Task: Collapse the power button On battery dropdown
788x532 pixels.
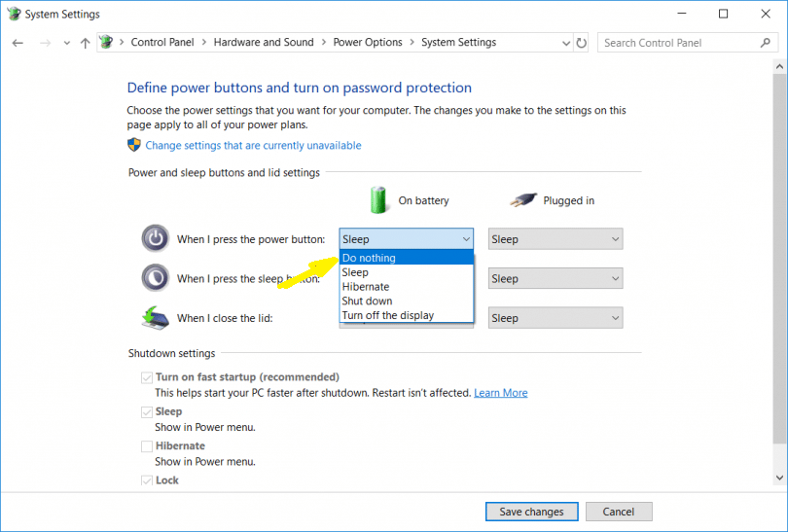Action: click(407, 239)
